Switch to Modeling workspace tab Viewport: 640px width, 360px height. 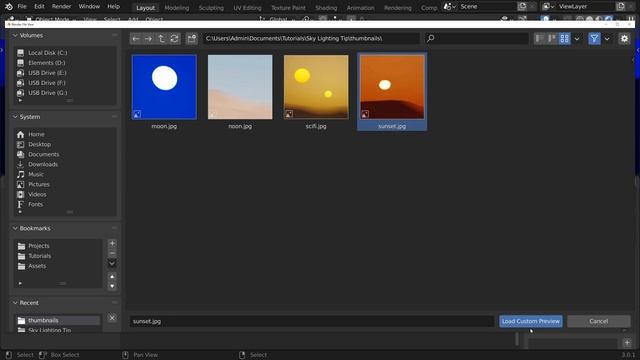point(177,8)
